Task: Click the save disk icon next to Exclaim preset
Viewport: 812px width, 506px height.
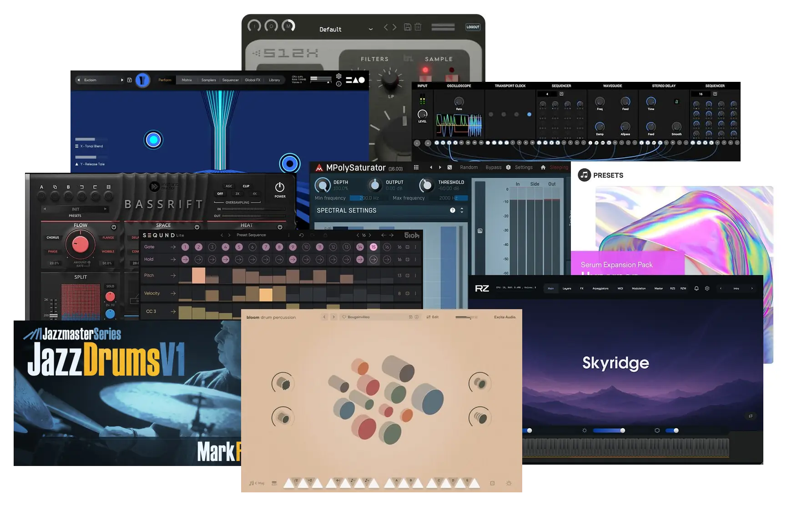Action: 129,80
